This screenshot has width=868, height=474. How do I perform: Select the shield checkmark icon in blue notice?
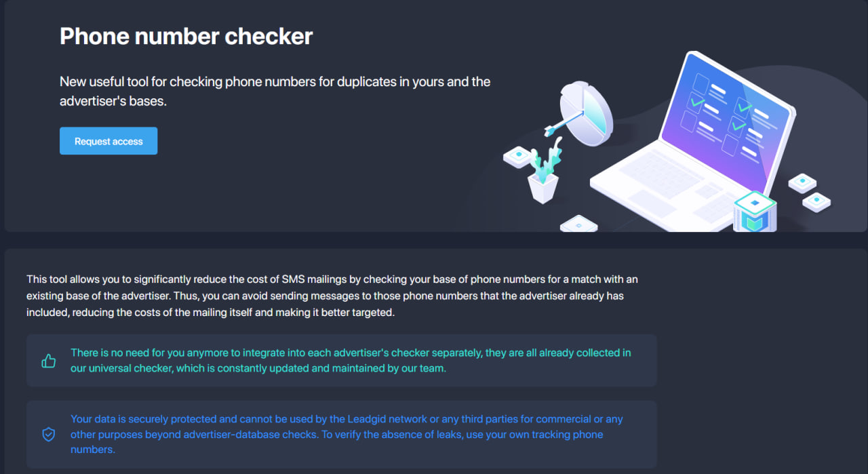(x=49, y=434)
